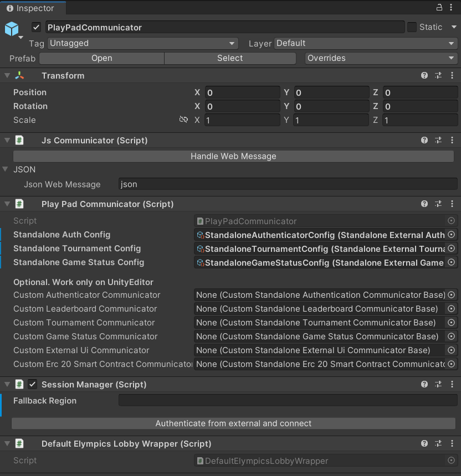Click Authenticate from external and connect

point(233,423)
